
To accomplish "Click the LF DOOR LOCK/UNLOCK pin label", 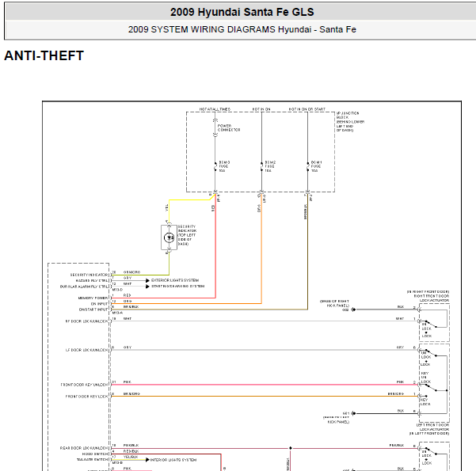I will [87, 350].
